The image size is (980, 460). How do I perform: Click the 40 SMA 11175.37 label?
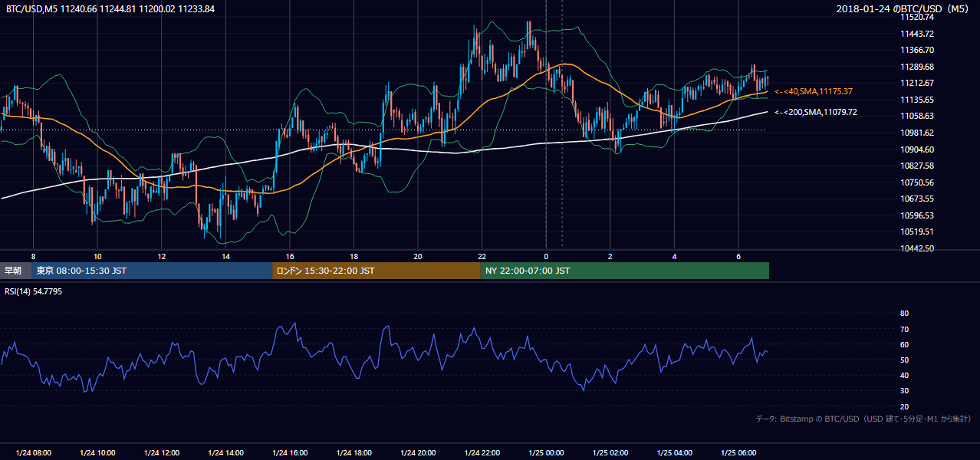(814, 91)
